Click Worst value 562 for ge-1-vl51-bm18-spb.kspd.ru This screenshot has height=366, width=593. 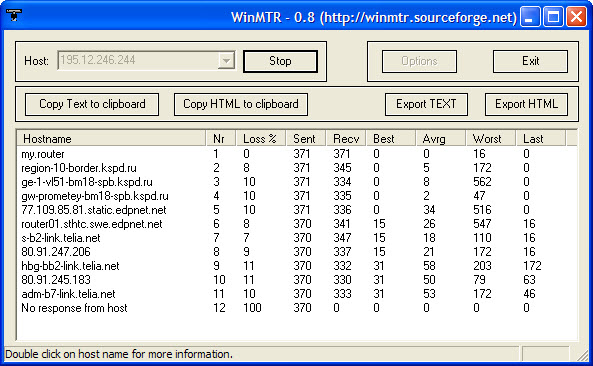482,182
